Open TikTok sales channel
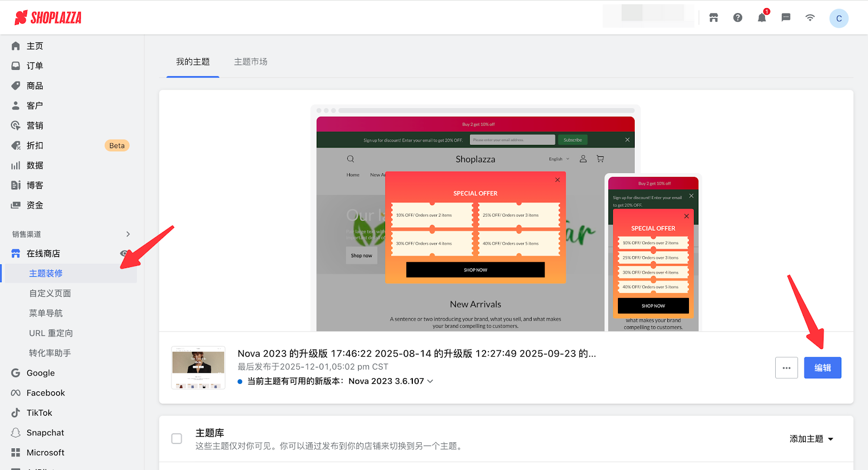Image resolution: width=868 pixels, height=470 pixels. [x=39, y=413]
